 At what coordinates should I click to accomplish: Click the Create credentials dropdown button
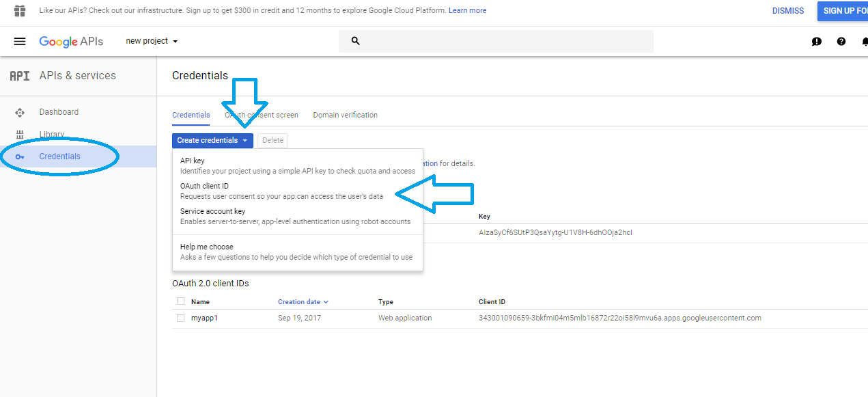pos(212,140)
